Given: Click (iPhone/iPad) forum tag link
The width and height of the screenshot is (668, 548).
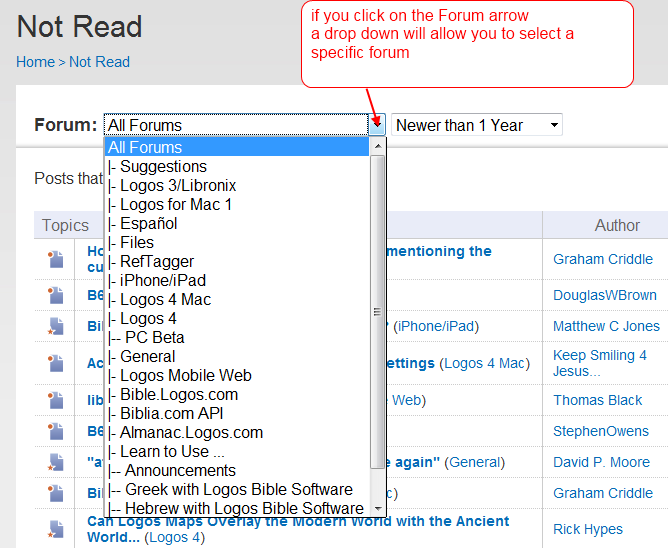Looking at the screenshot, I should click(x=436, y=326).
